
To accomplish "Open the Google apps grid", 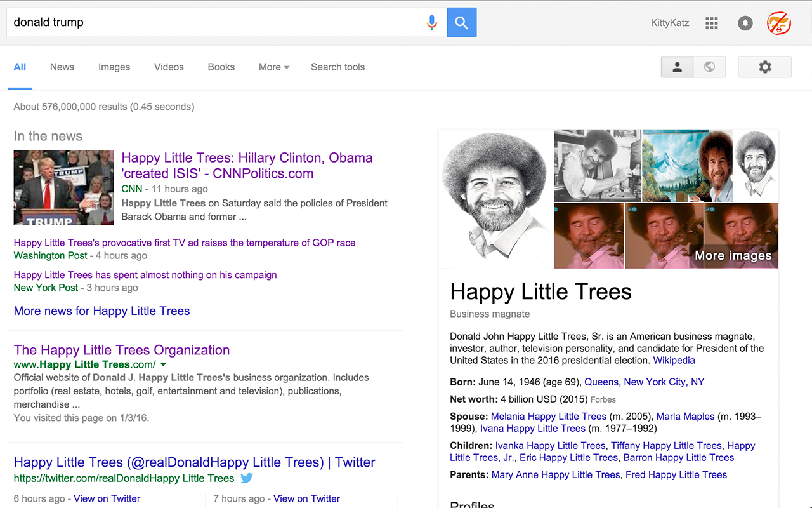I will pyautogui.click(x=712, y=23).
